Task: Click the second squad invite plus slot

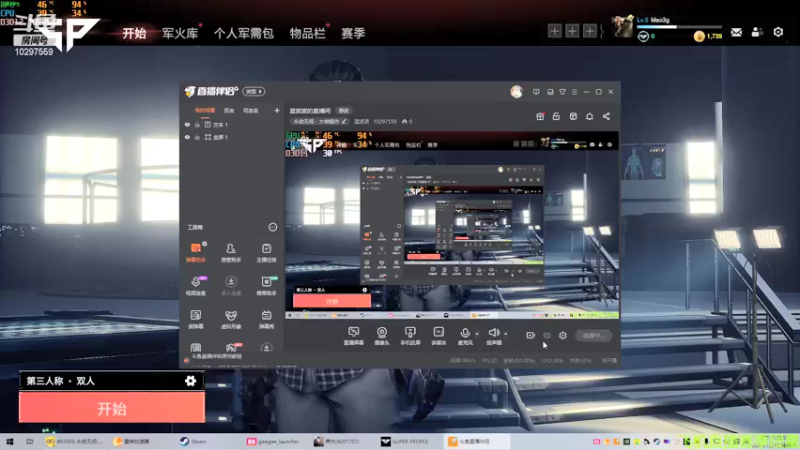Action: tap(572, 31)
